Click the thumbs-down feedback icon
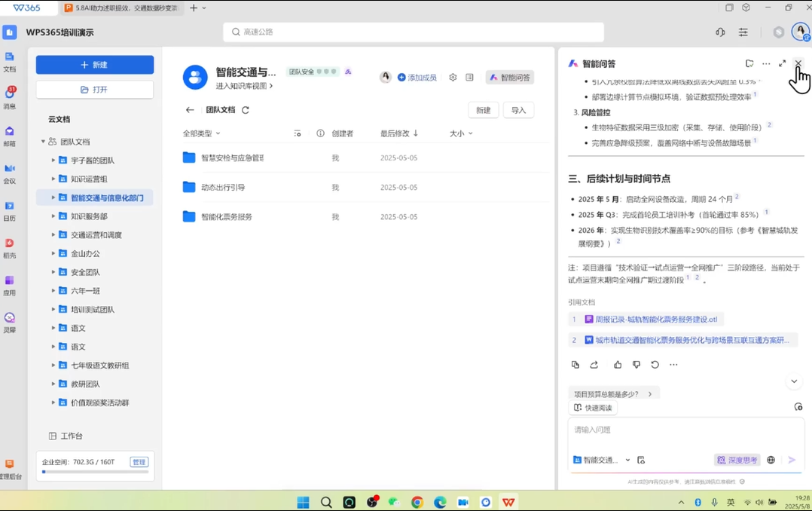 636,365
